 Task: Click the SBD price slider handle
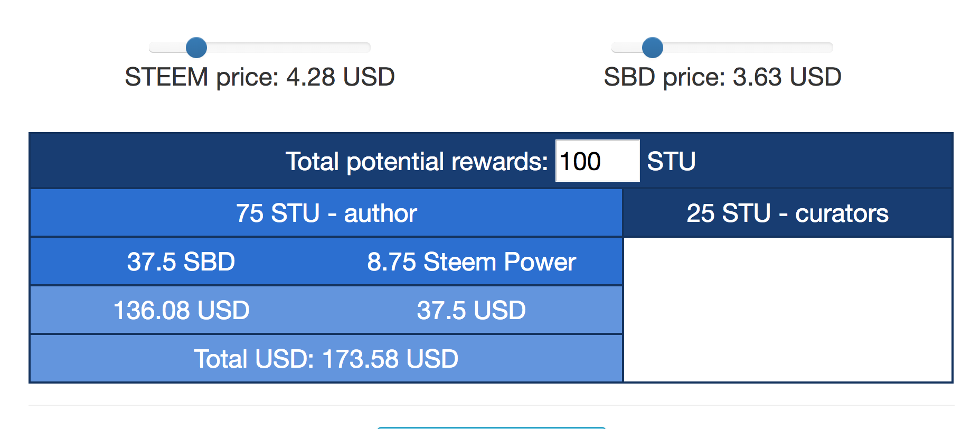[653, 48]
